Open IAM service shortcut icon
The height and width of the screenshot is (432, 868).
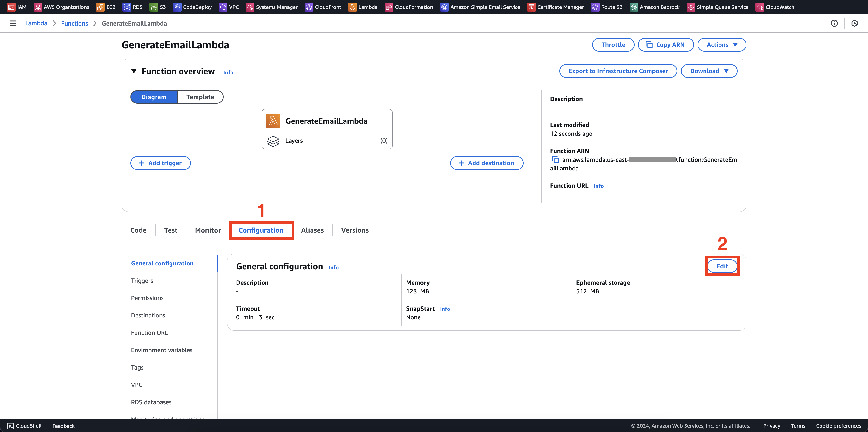click(11, 7)
